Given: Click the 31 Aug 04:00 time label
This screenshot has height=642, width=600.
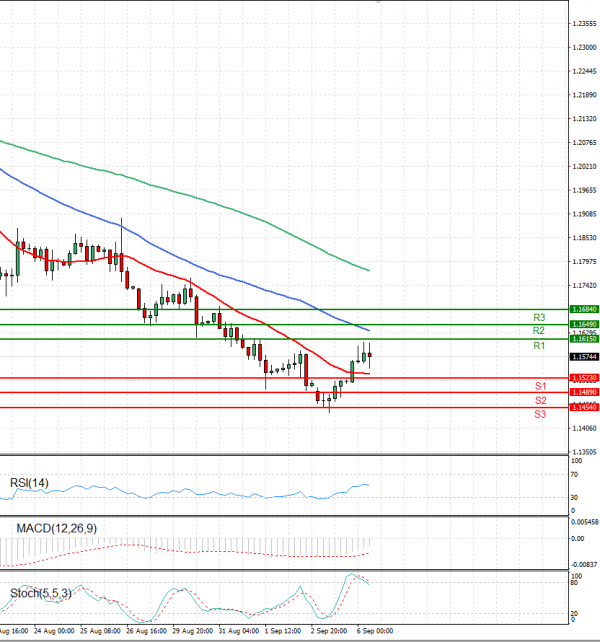Looking at the screenshot, I should point(239,631).
